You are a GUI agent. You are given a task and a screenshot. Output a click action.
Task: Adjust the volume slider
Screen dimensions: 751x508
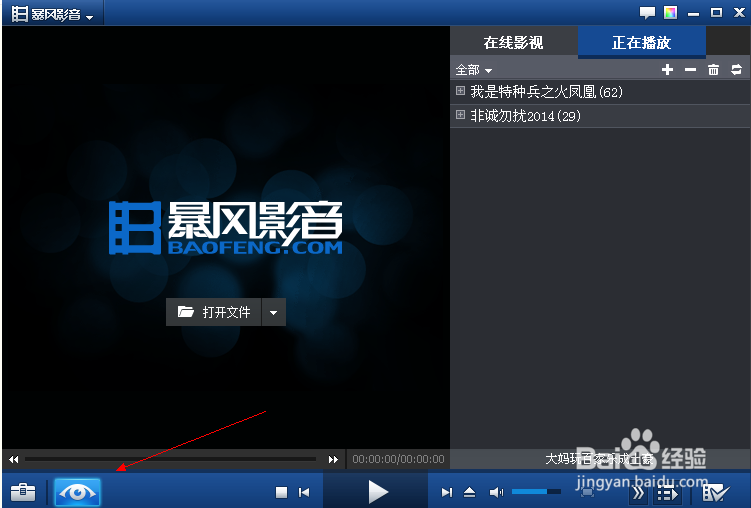coord(536,491)
